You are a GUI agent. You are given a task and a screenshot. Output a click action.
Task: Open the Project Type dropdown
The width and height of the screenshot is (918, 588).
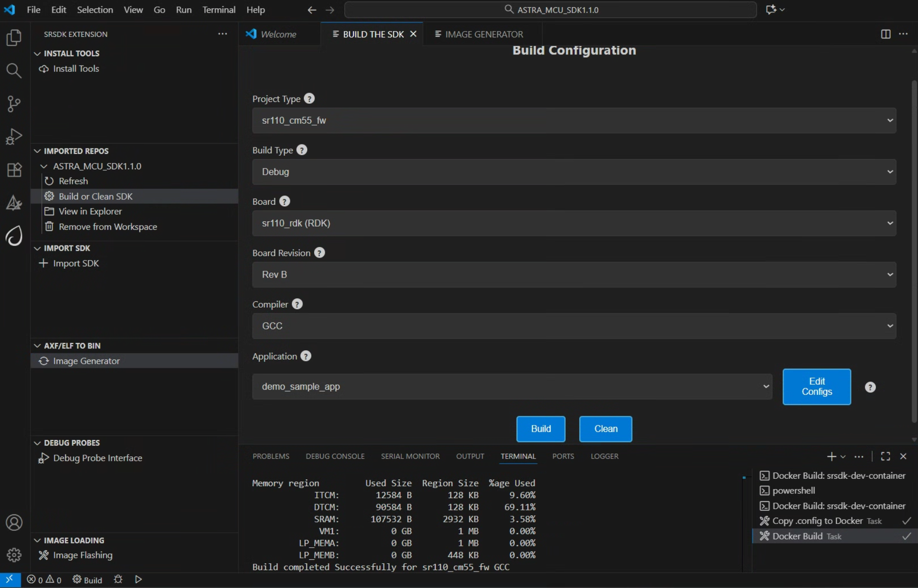574,120
